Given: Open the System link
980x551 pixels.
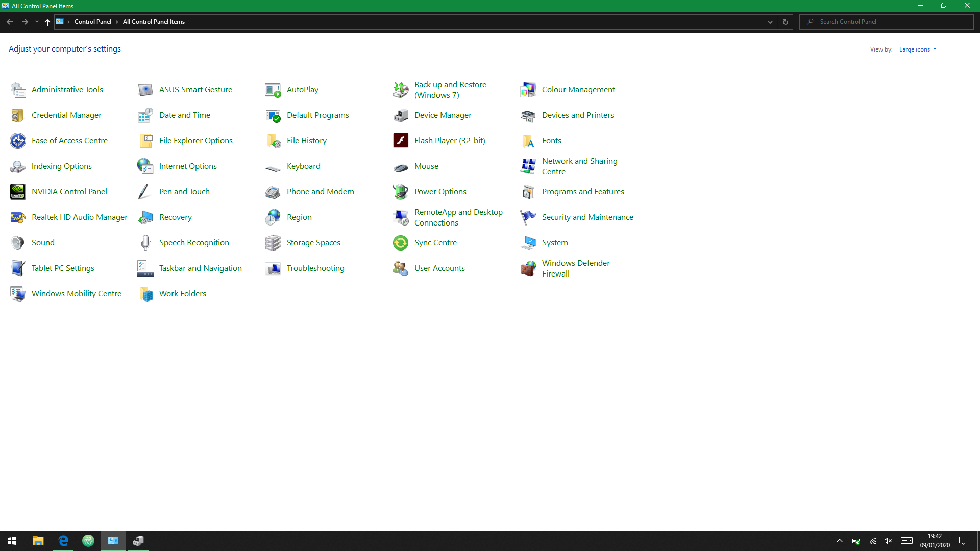Looking at the screenshot, I should click(555, 243).
